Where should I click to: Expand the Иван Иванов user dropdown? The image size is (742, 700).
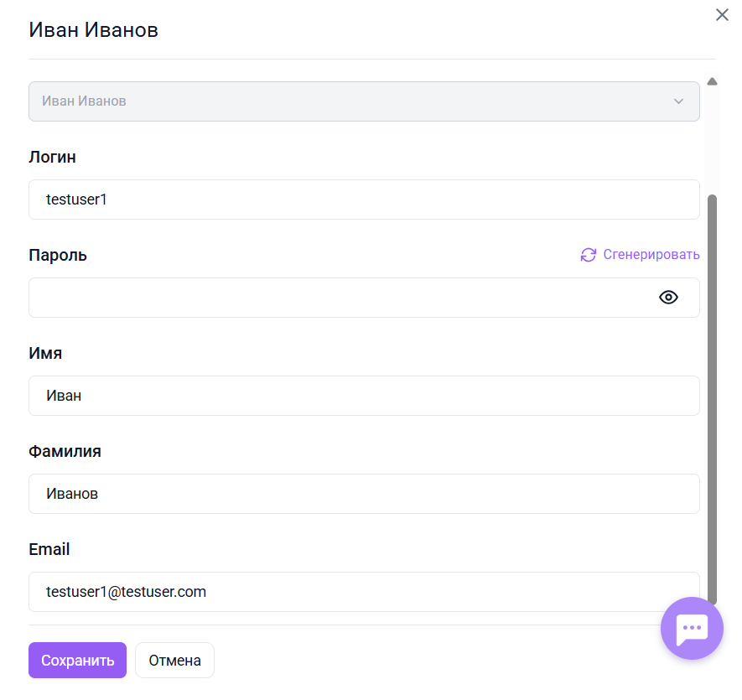pos(364,101)
